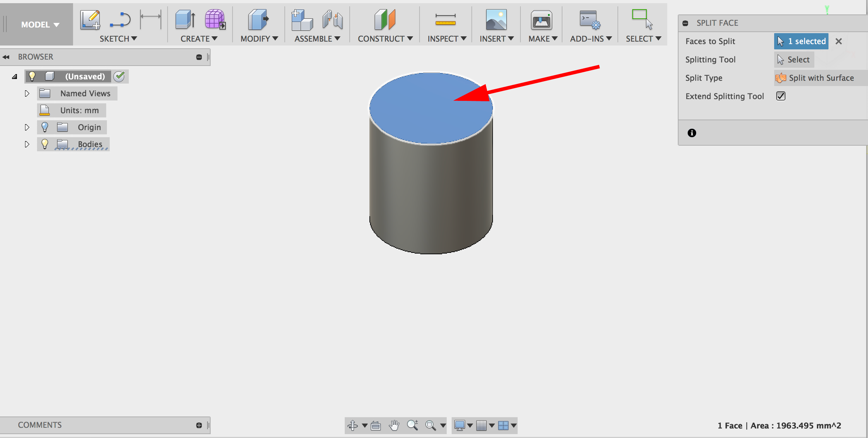Open the INSERT menu
The height and width of the screenshot is (438, 868).
click(x=496, y=39)
